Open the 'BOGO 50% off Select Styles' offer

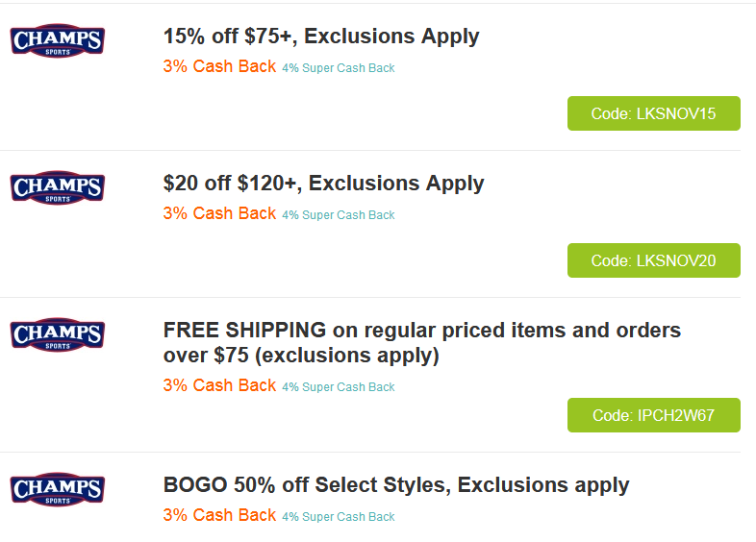point(396,485)
